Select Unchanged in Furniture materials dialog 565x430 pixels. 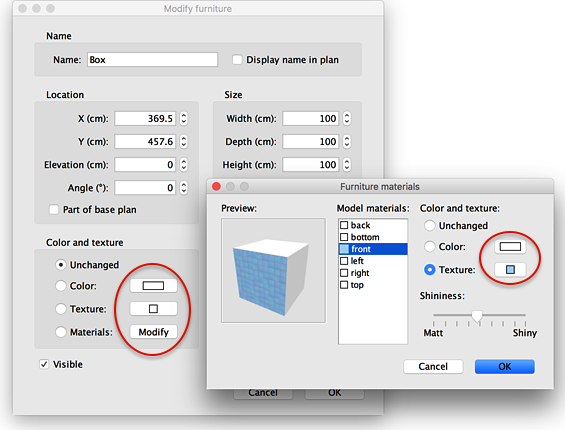click(x=430, y=226)
